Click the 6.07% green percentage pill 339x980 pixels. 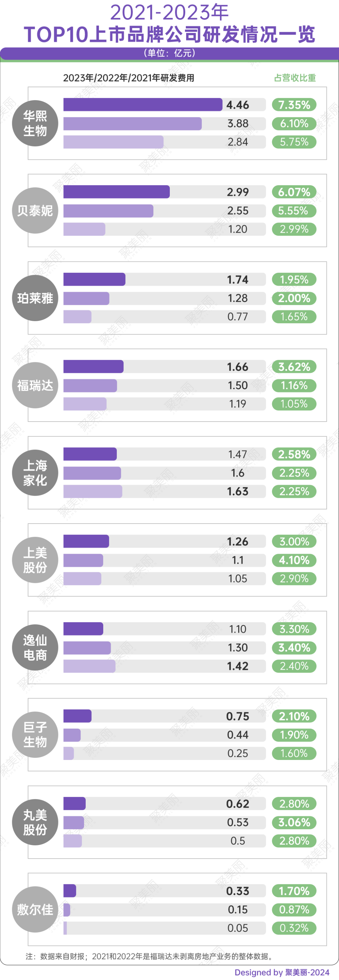[294, 192]
